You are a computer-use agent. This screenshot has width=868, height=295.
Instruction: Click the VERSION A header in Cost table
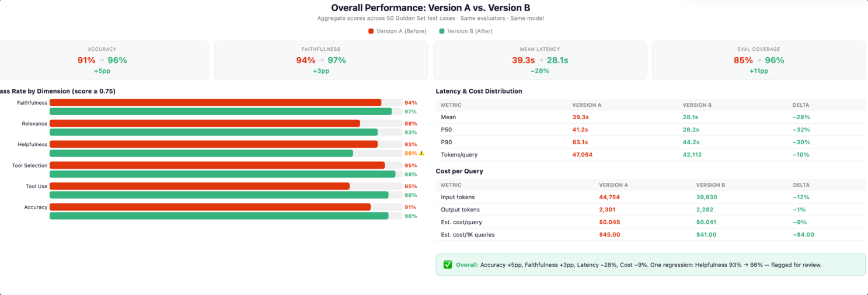click(613, 185)
